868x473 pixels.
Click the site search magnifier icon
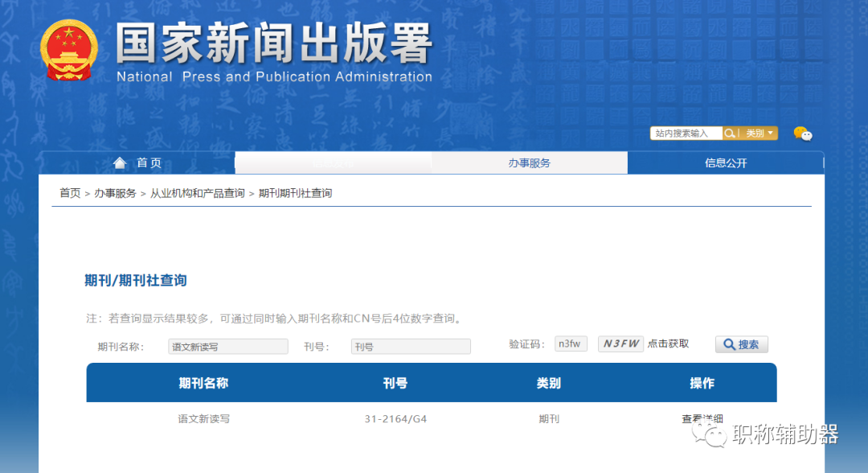(730, 134)
